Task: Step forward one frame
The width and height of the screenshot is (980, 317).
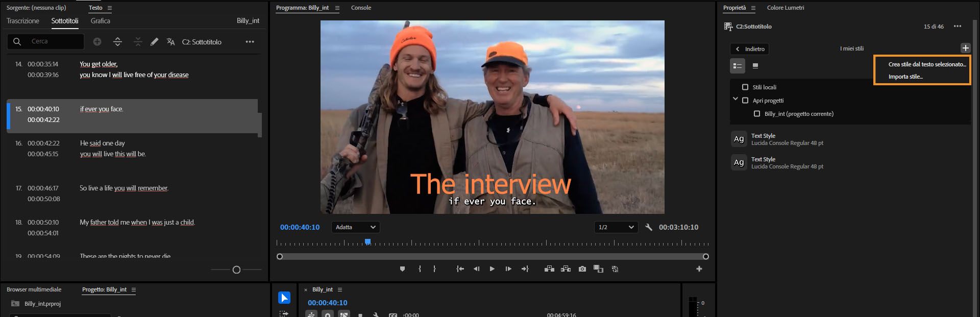Action: coord(508,269)
